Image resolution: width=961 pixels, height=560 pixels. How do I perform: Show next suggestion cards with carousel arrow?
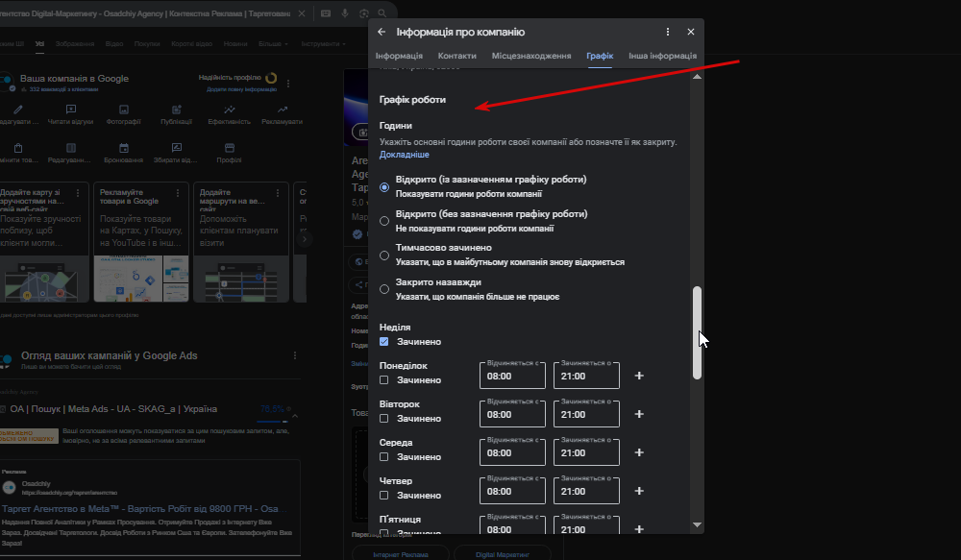tap(304, 239)
